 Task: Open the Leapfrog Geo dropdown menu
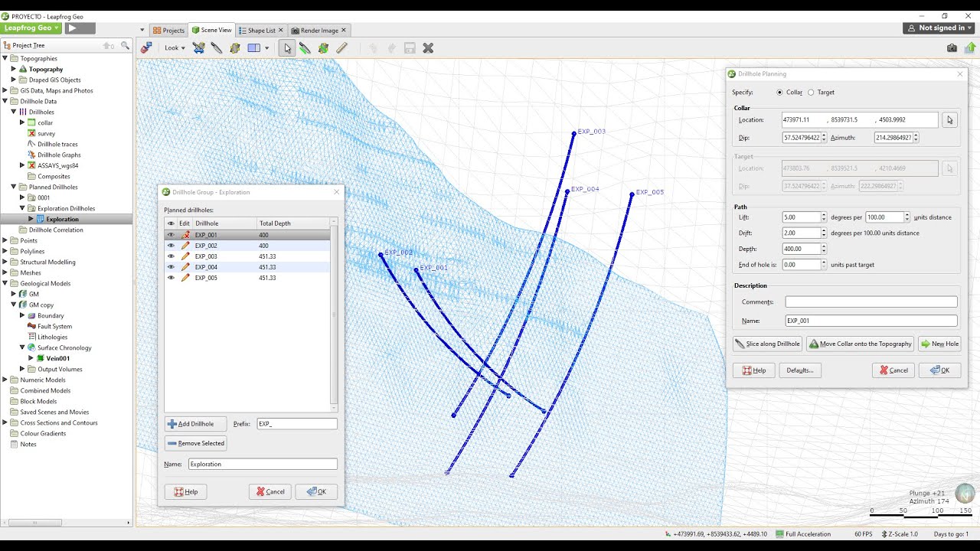(x=31, y=28)
